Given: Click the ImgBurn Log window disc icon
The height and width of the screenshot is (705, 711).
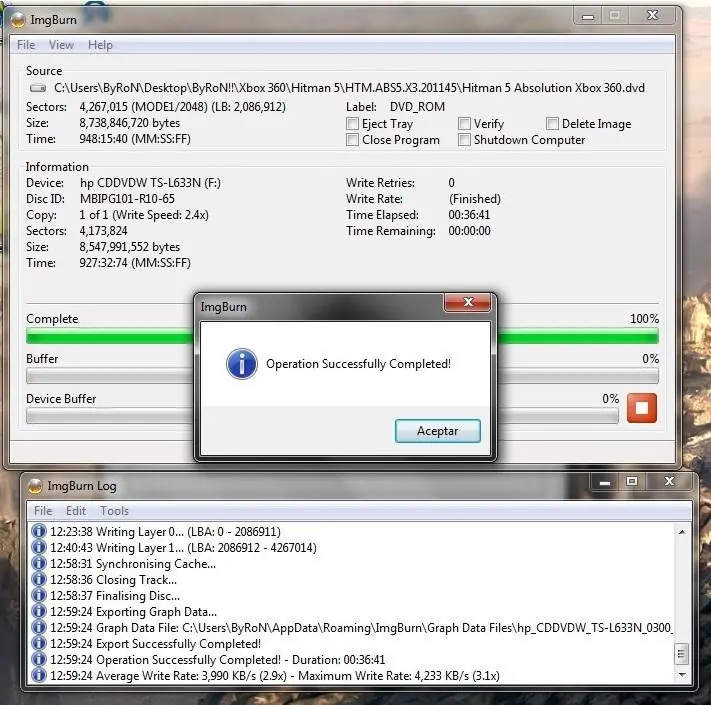Looking at the screenshot, I should tap(35, 486).
